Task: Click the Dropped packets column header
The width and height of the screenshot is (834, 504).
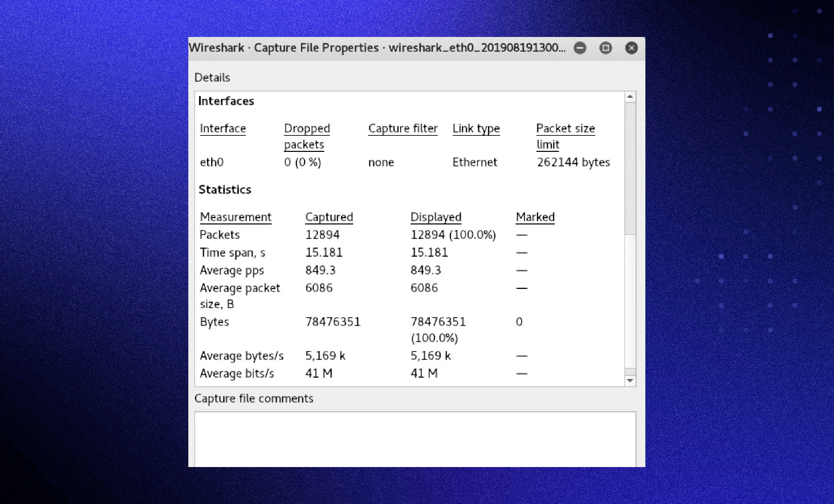Action: click(x=307, y=129)
